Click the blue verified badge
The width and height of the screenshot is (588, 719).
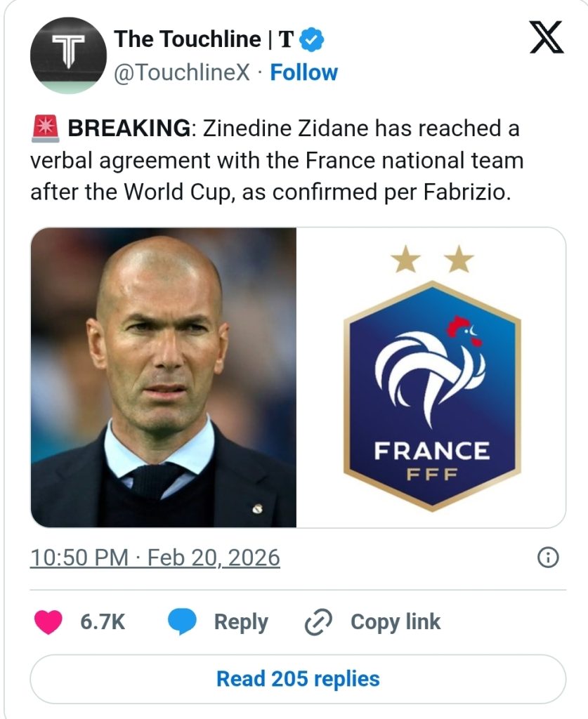(x=312, y=40)
